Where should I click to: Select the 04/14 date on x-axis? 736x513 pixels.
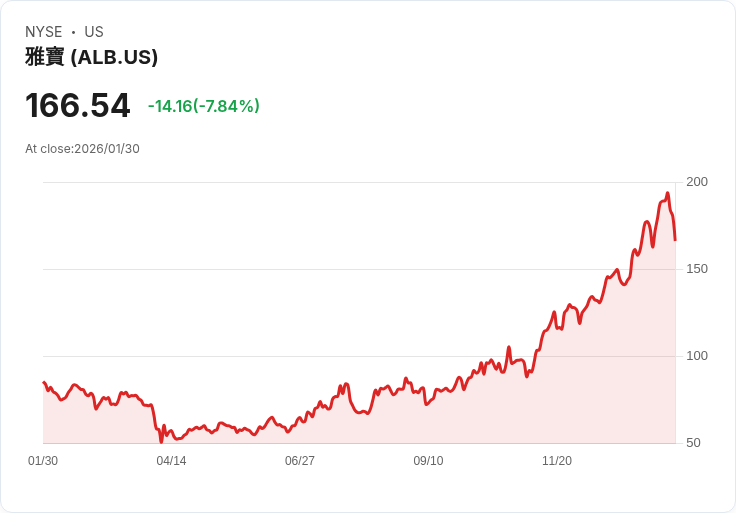(171, 461)
